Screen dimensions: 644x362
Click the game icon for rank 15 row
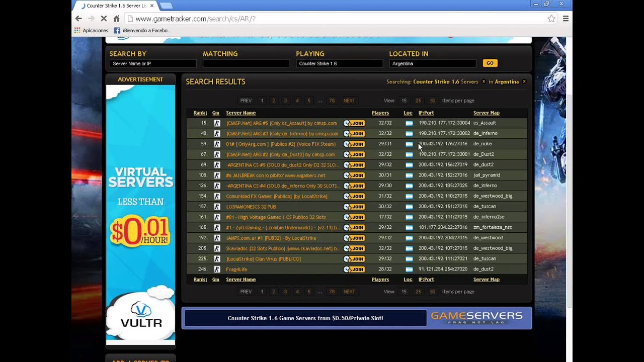click(217, 123)
